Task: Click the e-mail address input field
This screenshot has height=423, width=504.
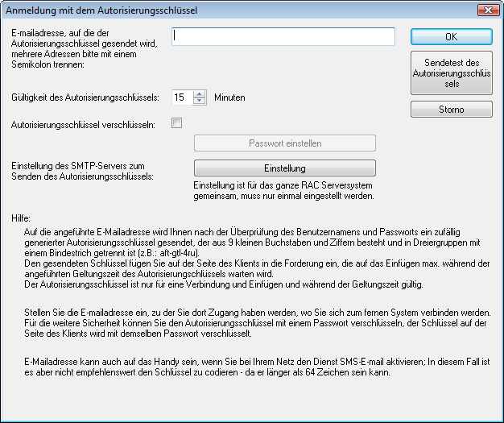Action: (x=283, y=36)
